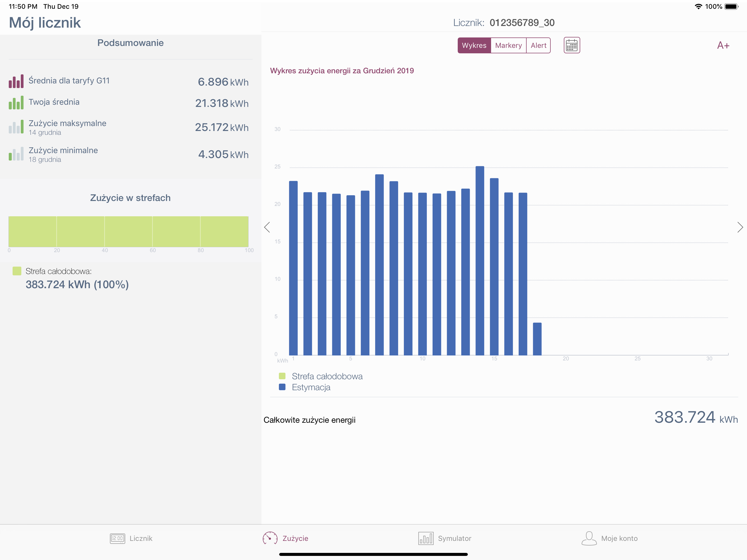Viewport: 747px width, 560px height.
Task: Switch to the Wykres tab
Action: [474, 45]
